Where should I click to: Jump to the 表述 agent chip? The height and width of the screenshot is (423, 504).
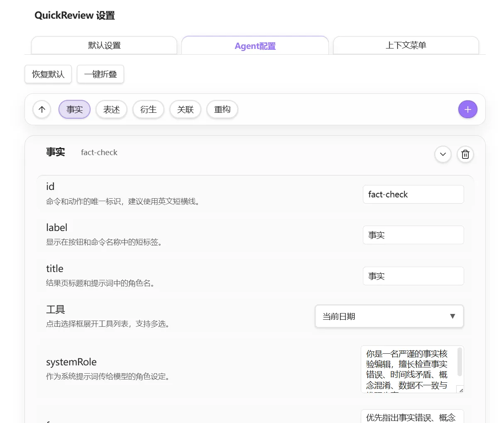[x=111, y=109]
